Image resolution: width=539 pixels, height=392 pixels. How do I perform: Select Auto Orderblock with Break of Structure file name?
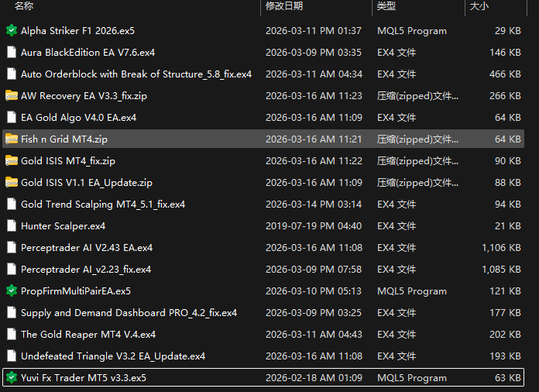[x=136, y=74]
